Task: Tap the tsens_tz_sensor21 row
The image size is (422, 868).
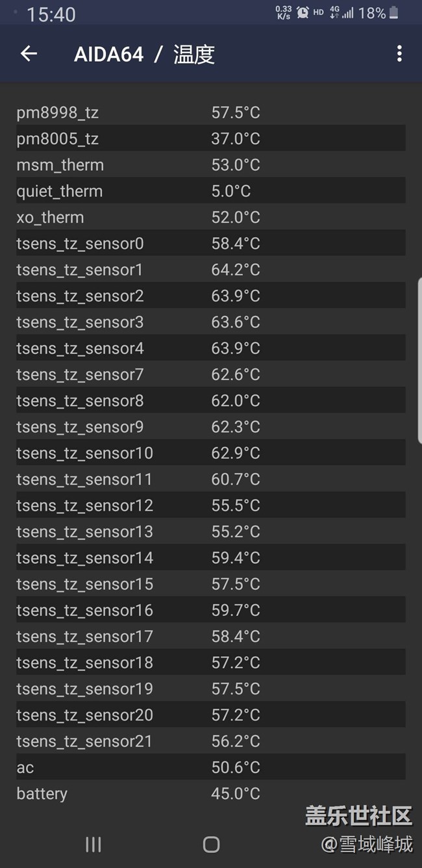Action: click(211, 741)
